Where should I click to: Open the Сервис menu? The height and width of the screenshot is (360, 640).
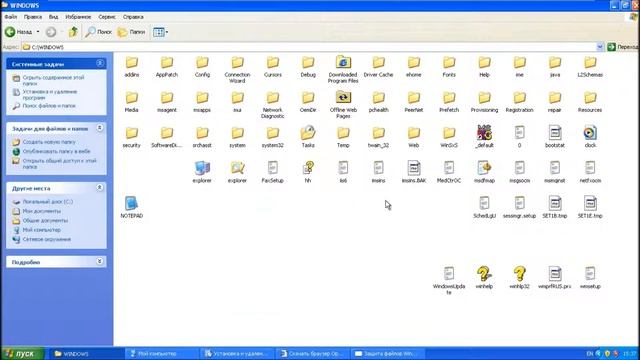click(x=107, y=17)
